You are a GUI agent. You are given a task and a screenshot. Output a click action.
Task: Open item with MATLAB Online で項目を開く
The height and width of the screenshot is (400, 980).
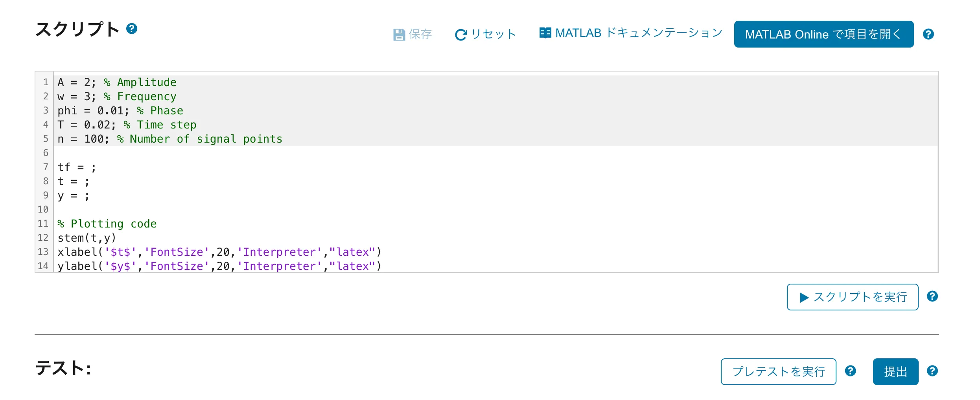coord(823,34)
